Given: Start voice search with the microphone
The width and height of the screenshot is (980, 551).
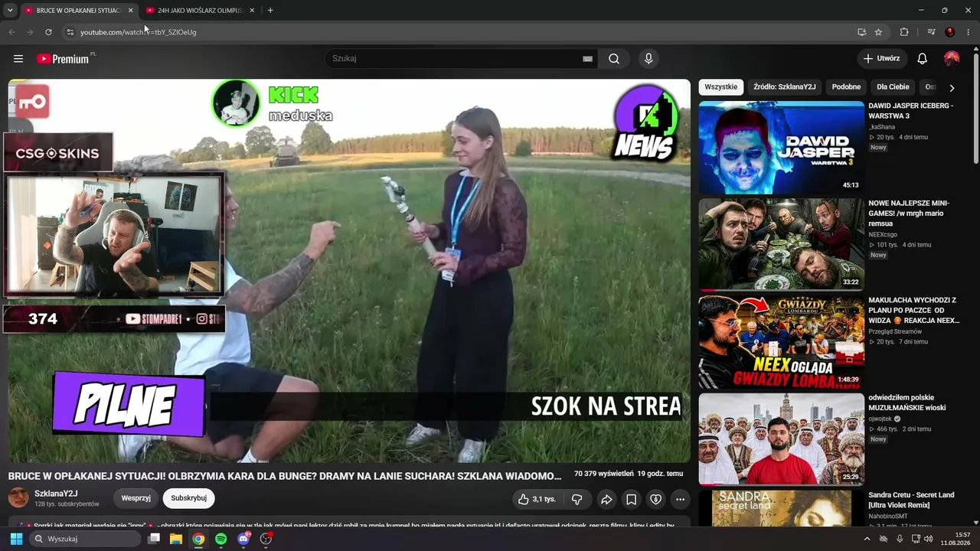Looking at the screenshot, I should pos(648,59).
